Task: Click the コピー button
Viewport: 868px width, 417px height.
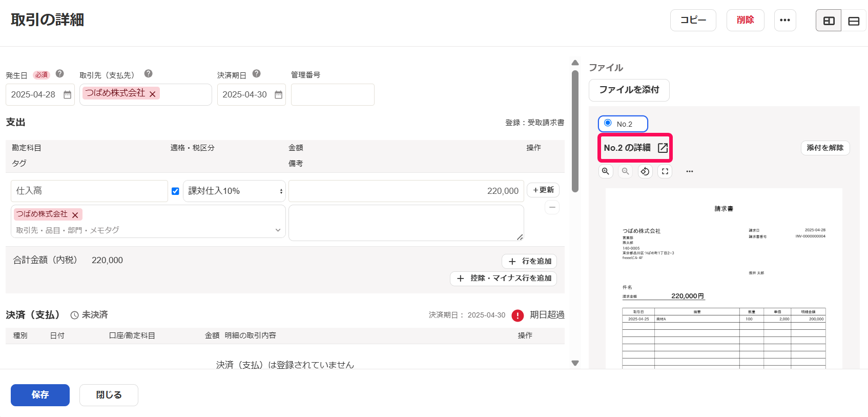Action: [693, 20]
